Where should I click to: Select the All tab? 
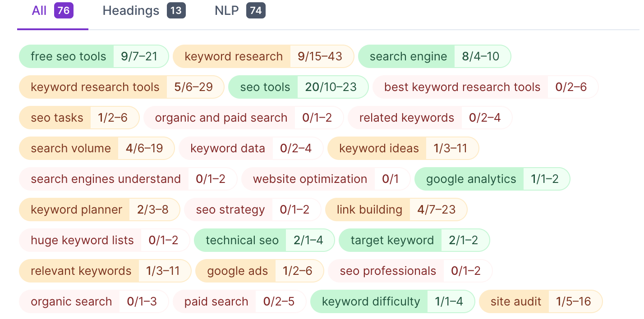[52, 11]
